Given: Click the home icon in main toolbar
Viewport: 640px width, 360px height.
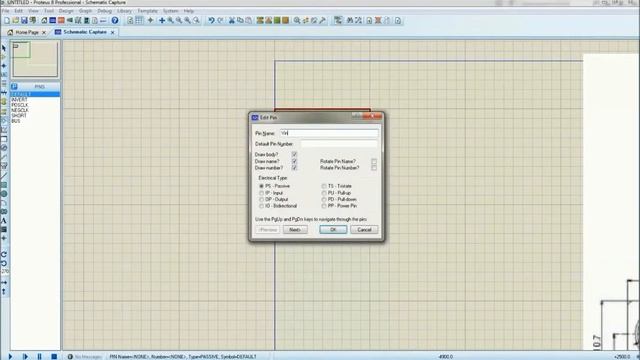Looking at the screenshot, I should [44, 20].
